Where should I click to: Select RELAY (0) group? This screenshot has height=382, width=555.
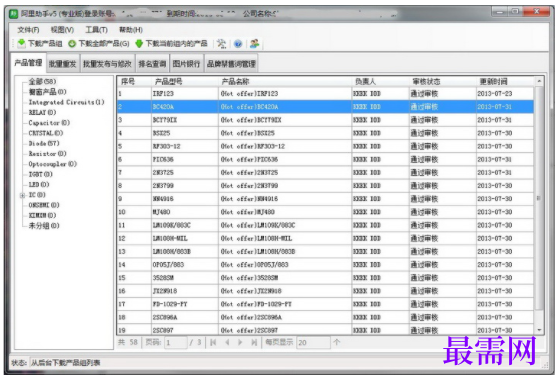point(42,112)
